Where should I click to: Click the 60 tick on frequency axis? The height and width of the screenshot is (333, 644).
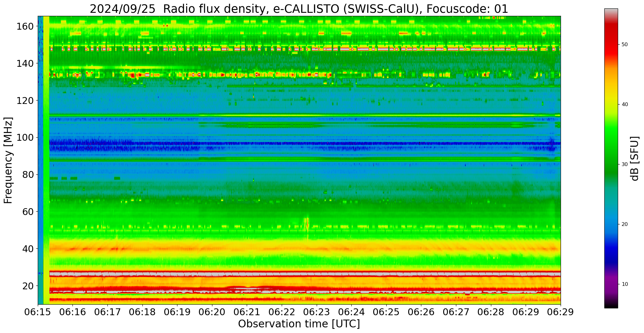(28, 212)
